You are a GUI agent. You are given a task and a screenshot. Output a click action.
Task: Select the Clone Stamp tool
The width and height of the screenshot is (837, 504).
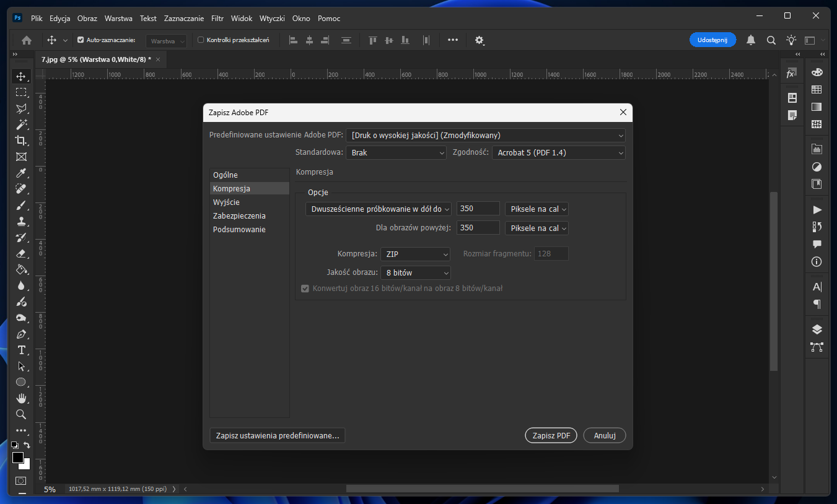(x=21, y=221)
